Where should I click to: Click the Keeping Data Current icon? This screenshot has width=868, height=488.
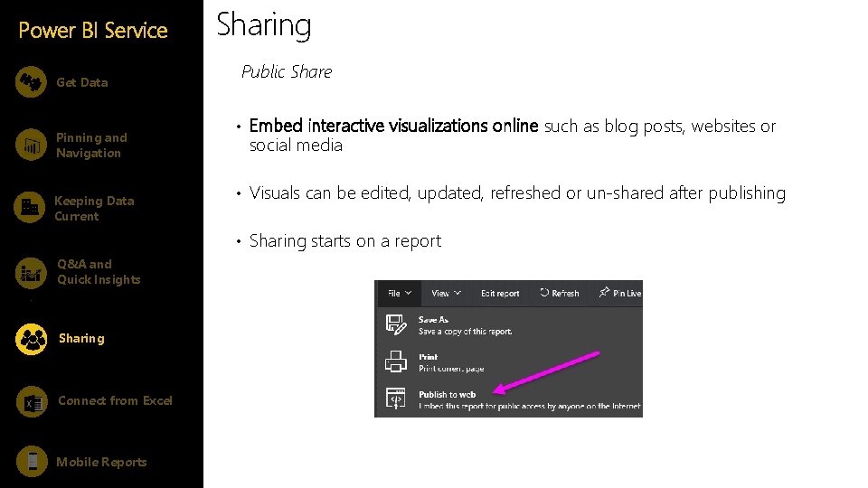pos(29,208)
